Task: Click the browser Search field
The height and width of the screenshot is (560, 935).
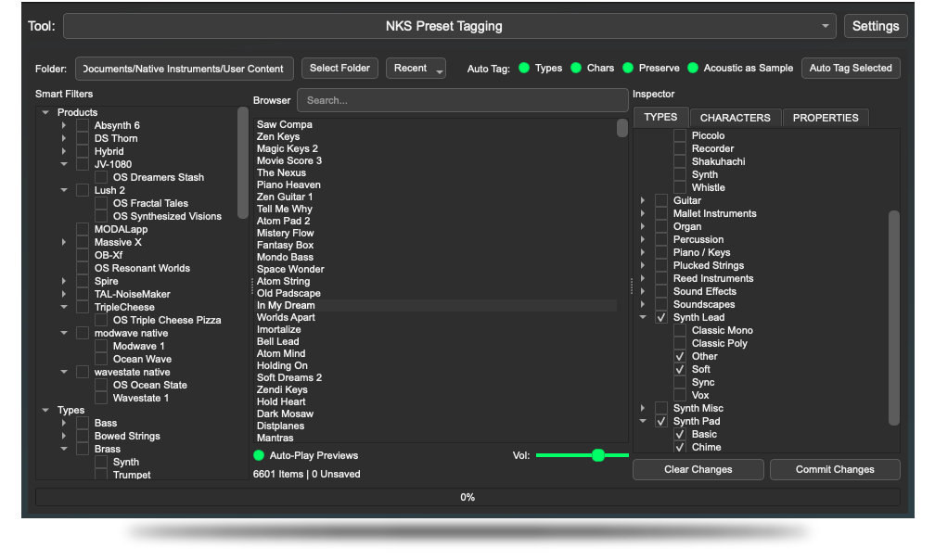Action: pos(462,100)
